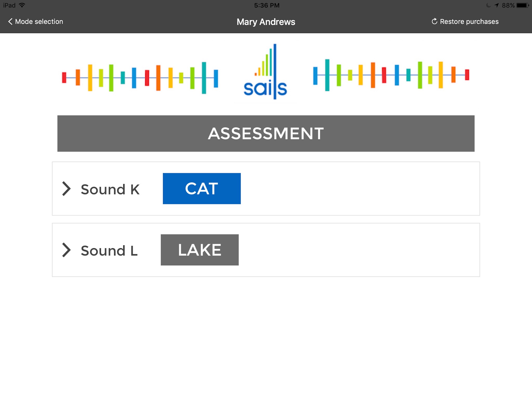Tap the sails logo
The image size is (532, 399).
click(265, 72)
